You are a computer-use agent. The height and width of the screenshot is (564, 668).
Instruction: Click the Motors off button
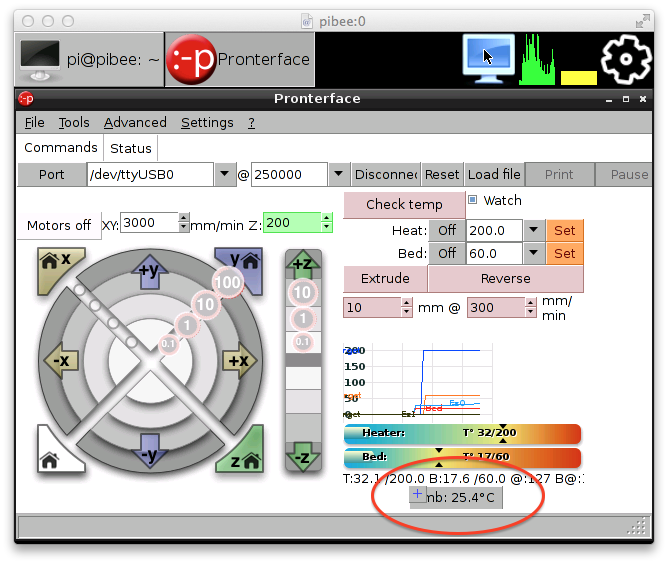tap(59, 225)
